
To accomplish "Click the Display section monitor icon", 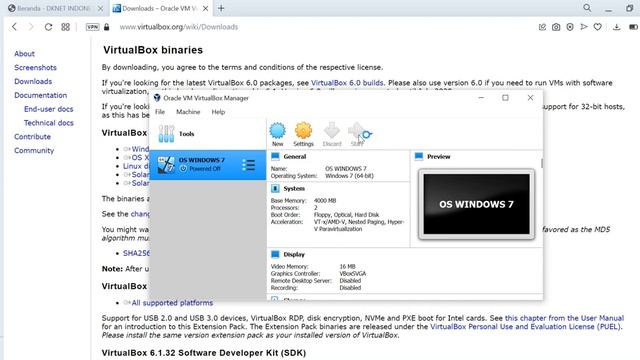I will coord(275,254).
